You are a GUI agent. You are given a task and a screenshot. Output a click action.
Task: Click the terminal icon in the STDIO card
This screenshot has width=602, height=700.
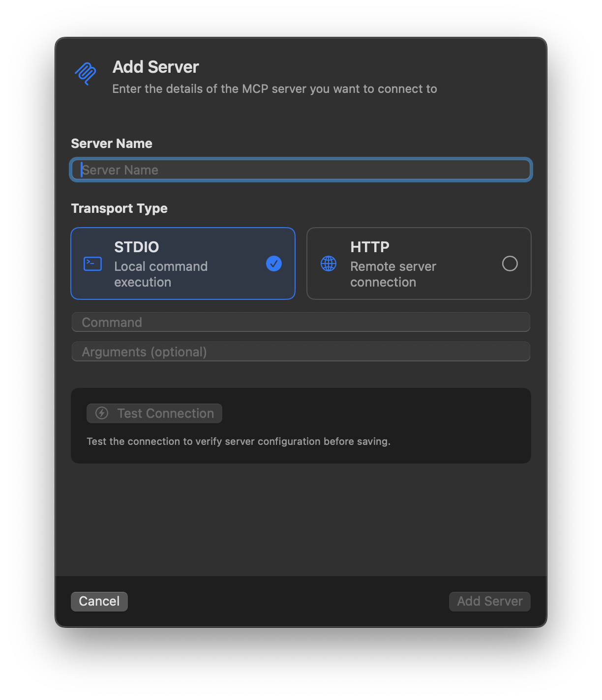(92, 264)
